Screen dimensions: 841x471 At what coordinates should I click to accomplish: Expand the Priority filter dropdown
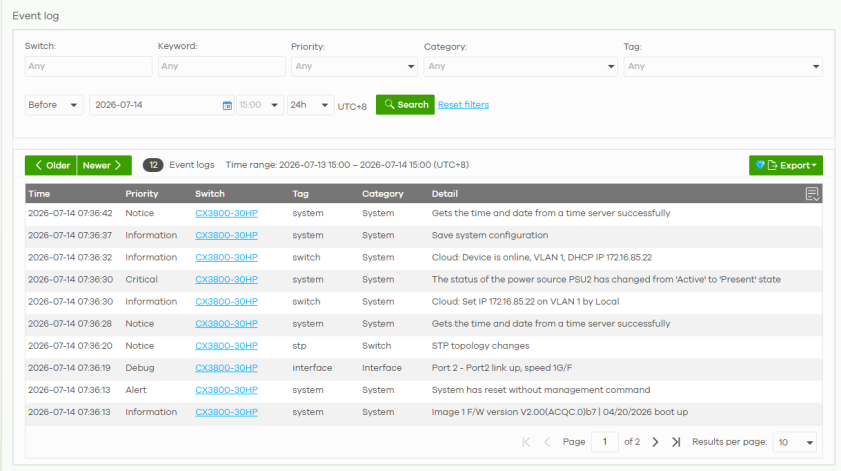point(354,67)
